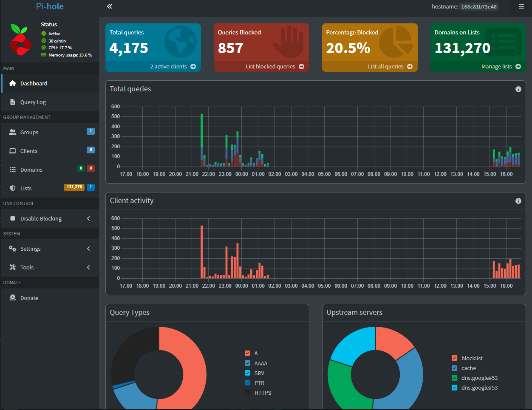This screenshot has height=410, width=532.
Task: Expand the Tools submenu chevron
Action: [88, 267]
